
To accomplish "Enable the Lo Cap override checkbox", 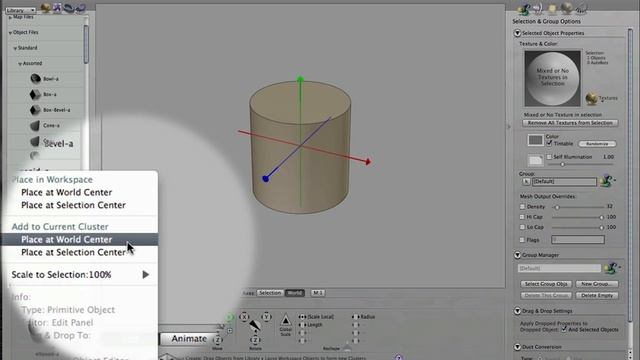I will pyautogui.click(x=522, y=227).
